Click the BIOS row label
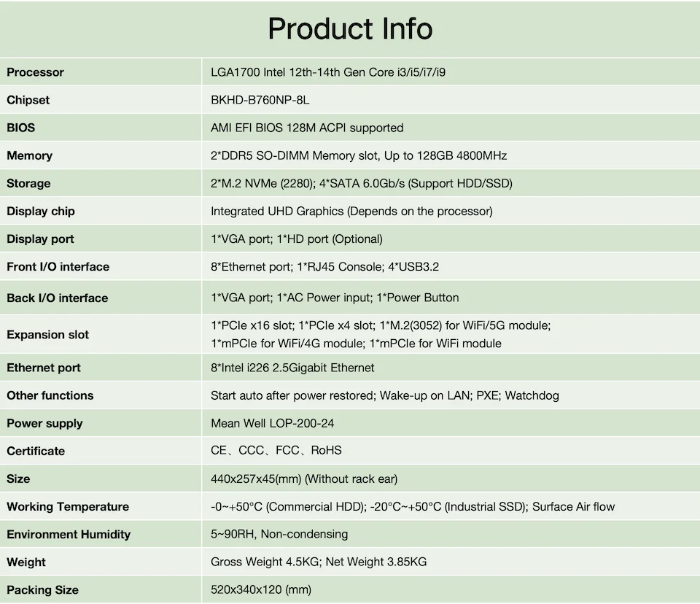The height and width of the screenshot is (604, 700). point(20,128)
